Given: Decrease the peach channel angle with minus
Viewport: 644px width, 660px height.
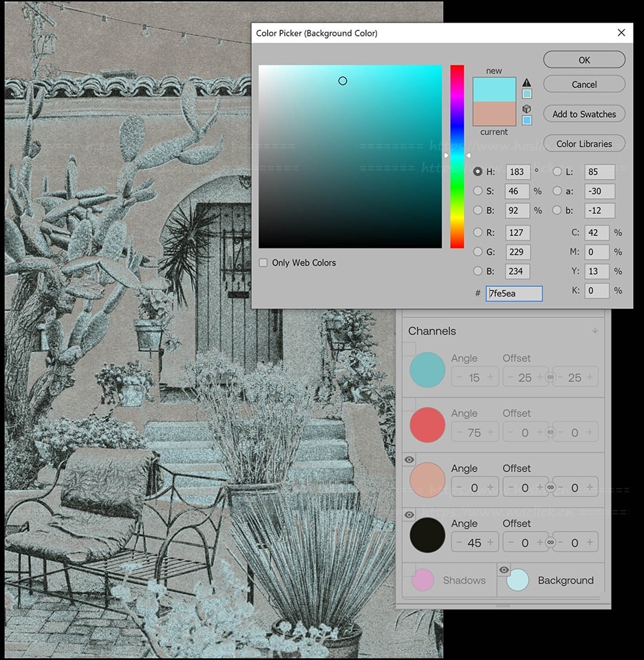Looking at the screenshot, I should click(459, 487).
